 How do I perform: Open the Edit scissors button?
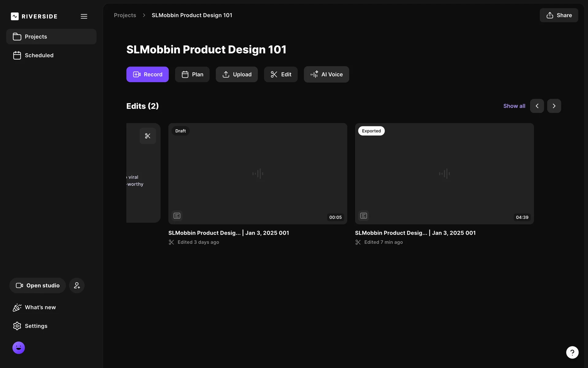(x=281, y=74)
